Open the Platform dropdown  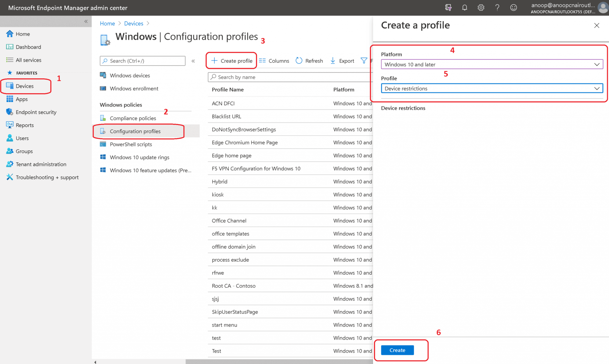(491, 64)
